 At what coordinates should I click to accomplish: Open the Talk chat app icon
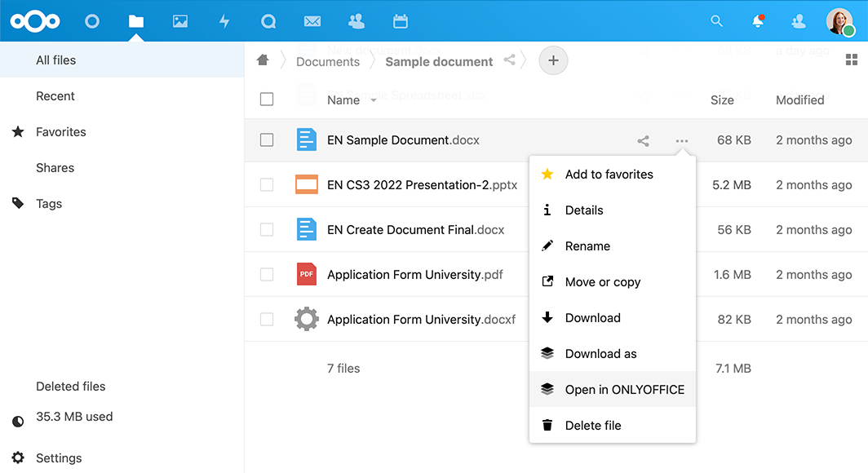[x=268, y=21]
